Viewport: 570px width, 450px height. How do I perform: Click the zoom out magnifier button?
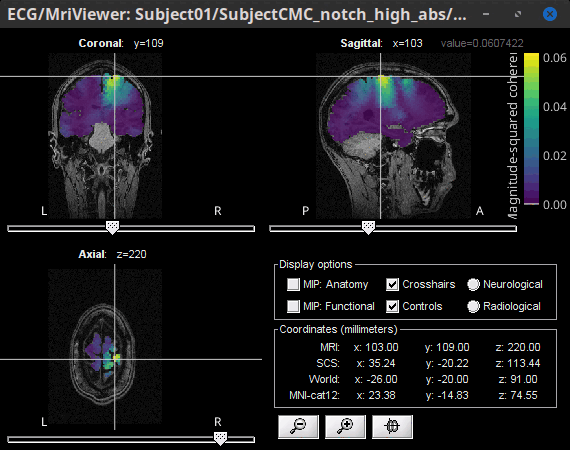[298, 427]
